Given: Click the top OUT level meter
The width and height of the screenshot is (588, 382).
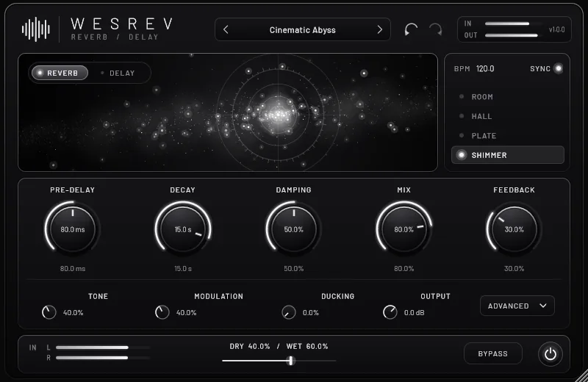Looking at the screenshot, I should click(x=513, y=35).
